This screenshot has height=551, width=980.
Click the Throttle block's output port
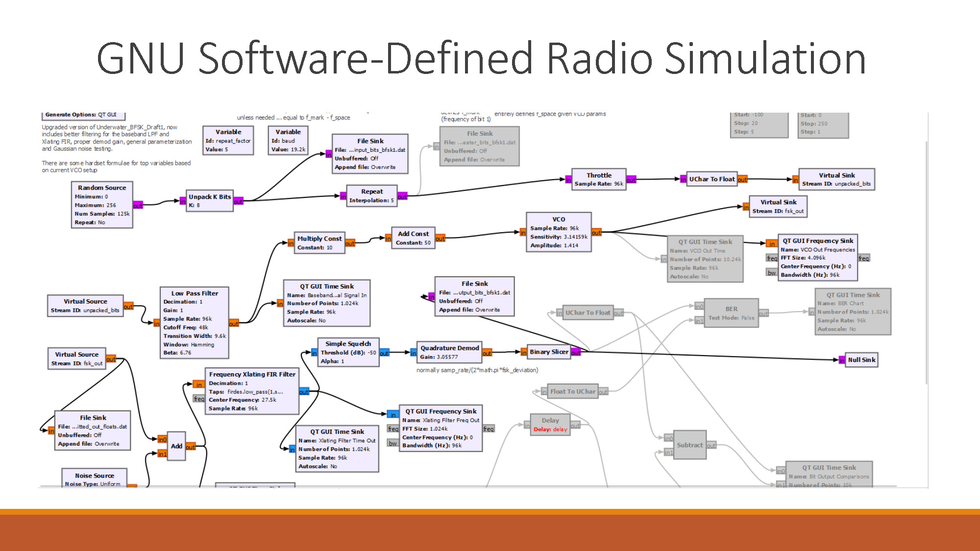click(x=631, y=180)
